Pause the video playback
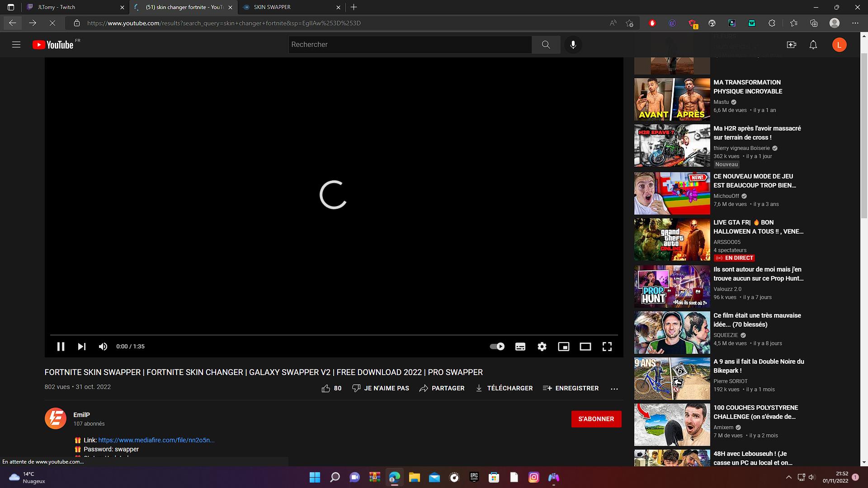The image size is (868, 488). tap(61, 347)
